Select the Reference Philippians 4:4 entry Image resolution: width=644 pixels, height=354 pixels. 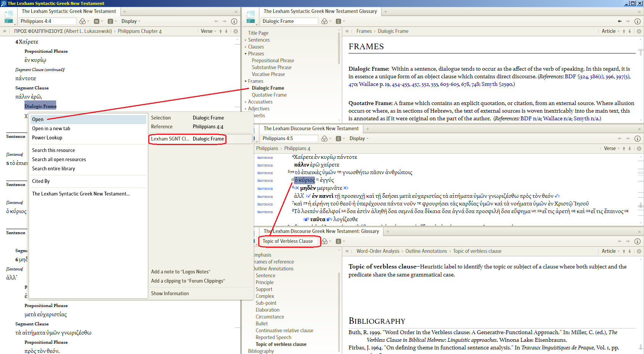pyautogui.click(x=187, y=127)
